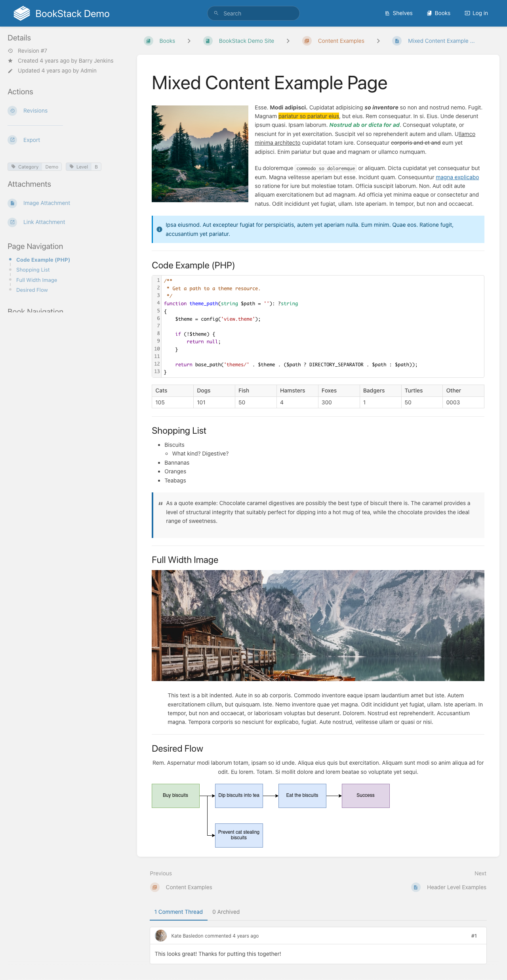Click the Buy biscuits flow box

[175, 795]
